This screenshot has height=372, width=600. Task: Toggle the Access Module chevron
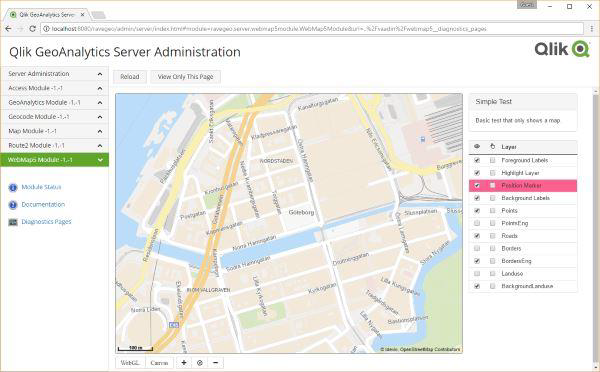coord(100,88)
